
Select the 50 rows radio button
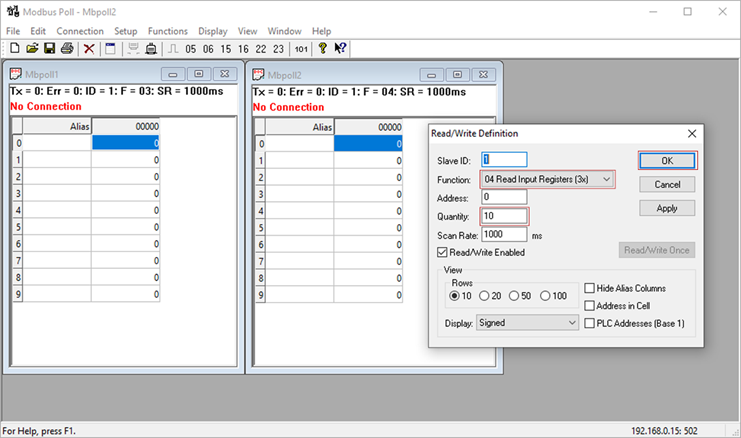pyautogui.click(x=514, y=296)
